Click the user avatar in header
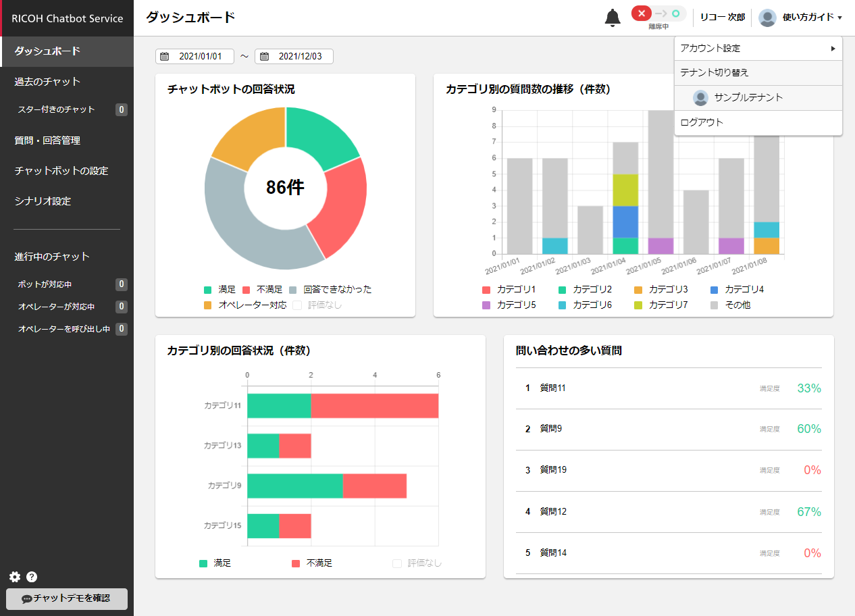 [767, 18]
